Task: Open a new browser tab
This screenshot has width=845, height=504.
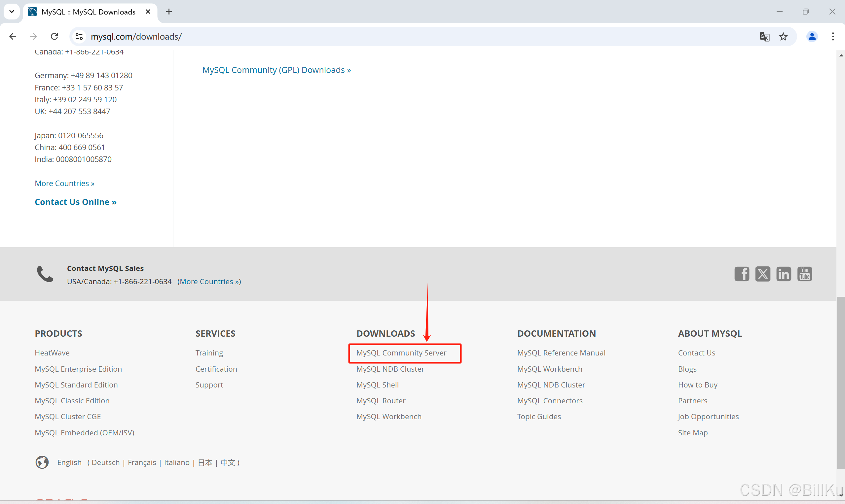Action: [x=169, y=12]
